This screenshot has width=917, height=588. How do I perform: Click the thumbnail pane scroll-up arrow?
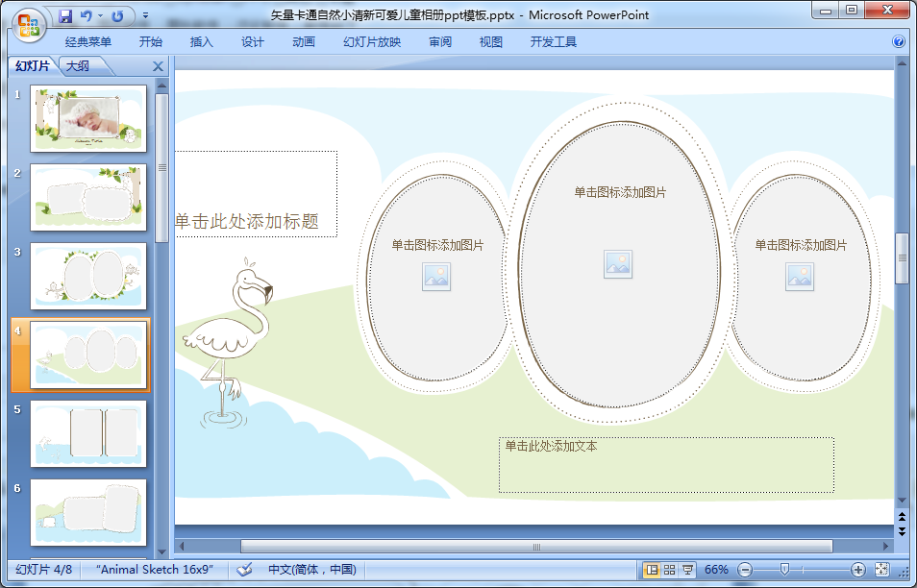point(162,86)
